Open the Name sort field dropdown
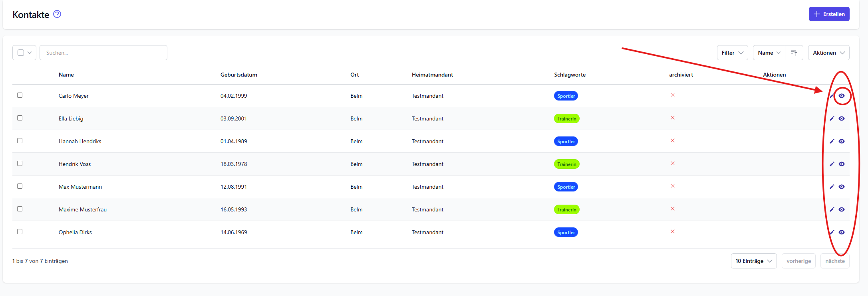The width and height of the screenshot is (868, 296). [769, 53]
